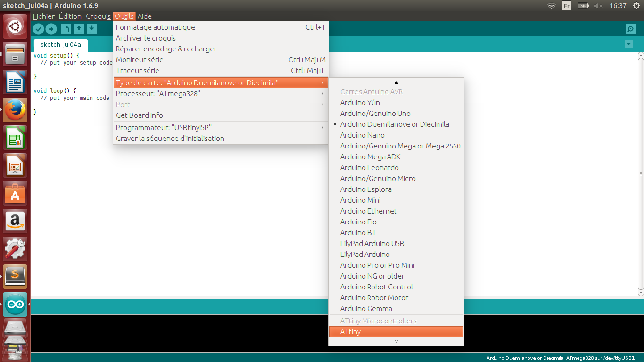
Task: Click the Amazon launcher icon
Action: (16, 222)
